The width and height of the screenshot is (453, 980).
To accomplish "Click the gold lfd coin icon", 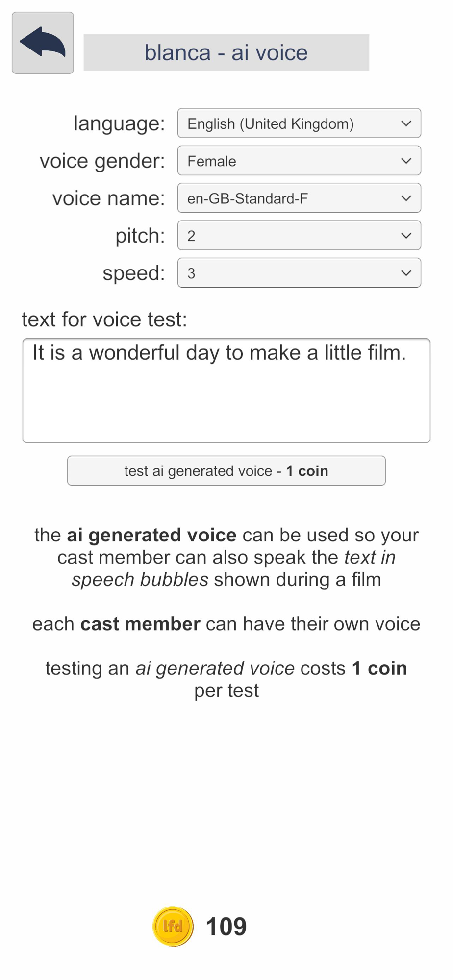I will (x=173, y=926).
